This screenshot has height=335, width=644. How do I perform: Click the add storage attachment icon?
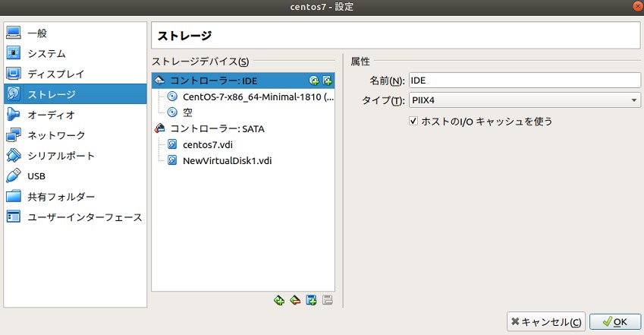[311, 300]
